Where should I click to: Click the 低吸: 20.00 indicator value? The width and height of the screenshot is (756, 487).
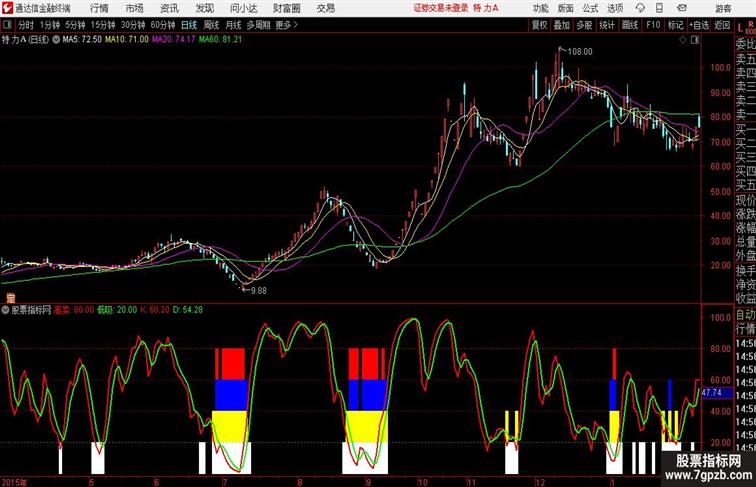117,310
